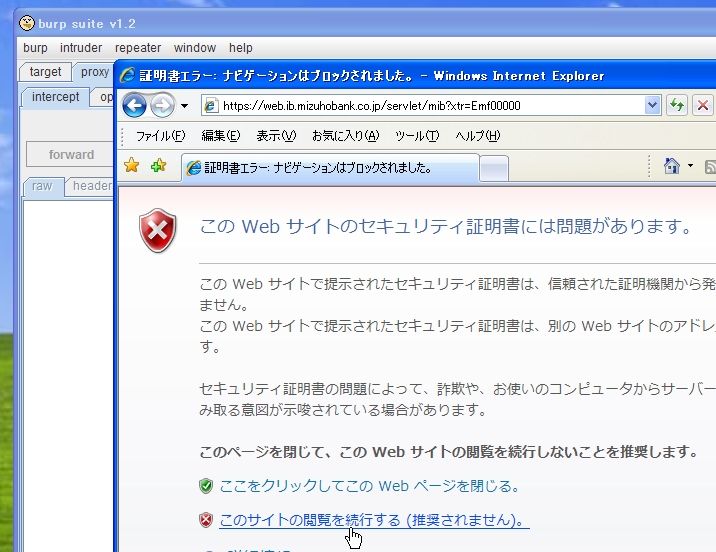Open the intruder menu in Burp Suite
The image size is (716, 552).
(x=81, y=48)
